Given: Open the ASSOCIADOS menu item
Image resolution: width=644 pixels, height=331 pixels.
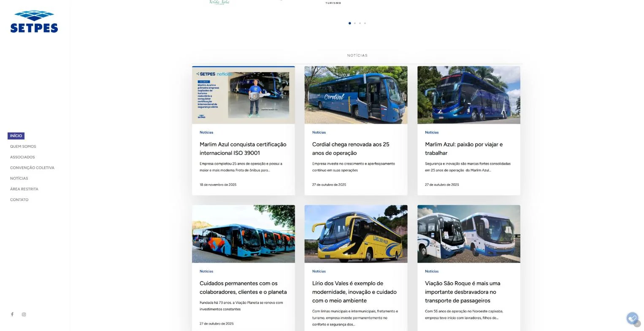Looking at the screenshot, I should [x=22, y=157].
